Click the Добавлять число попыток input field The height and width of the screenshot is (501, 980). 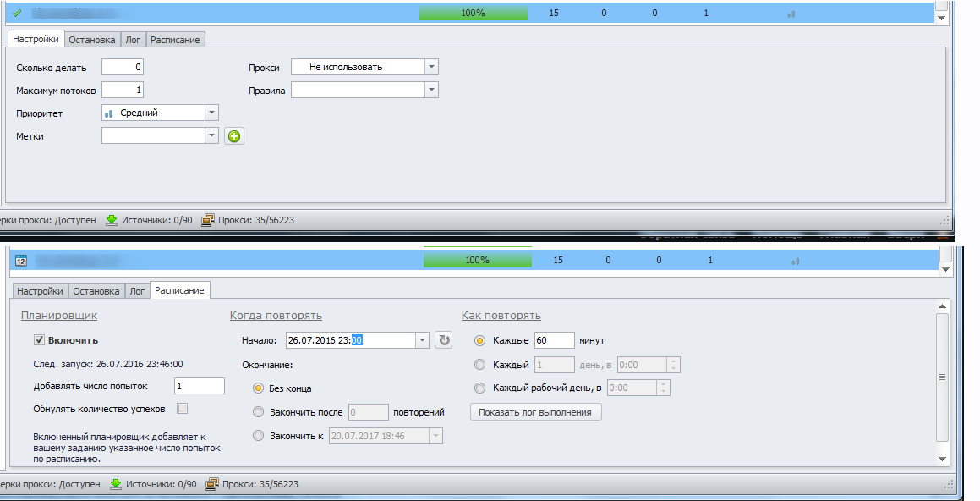click(x=200, y=386)
